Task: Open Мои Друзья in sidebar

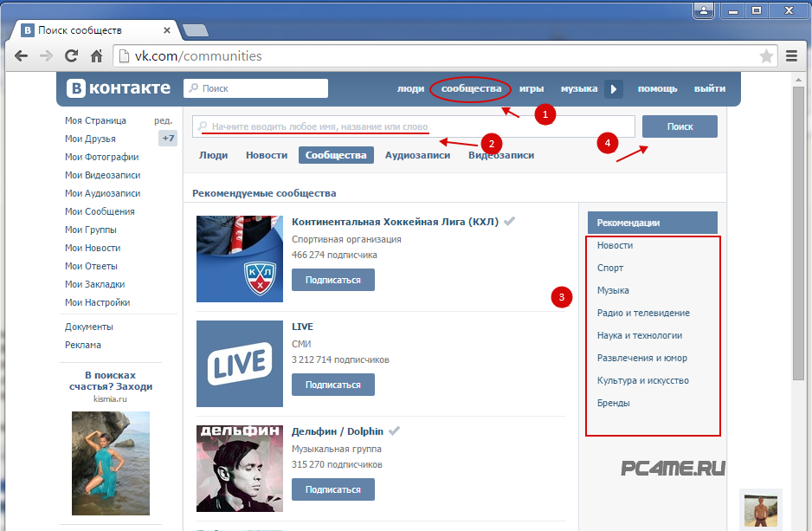Action: coord(90,139)
